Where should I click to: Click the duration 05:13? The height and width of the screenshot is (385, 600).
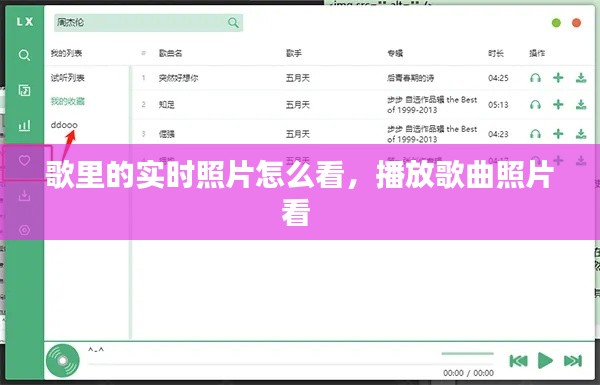[498, 104]
